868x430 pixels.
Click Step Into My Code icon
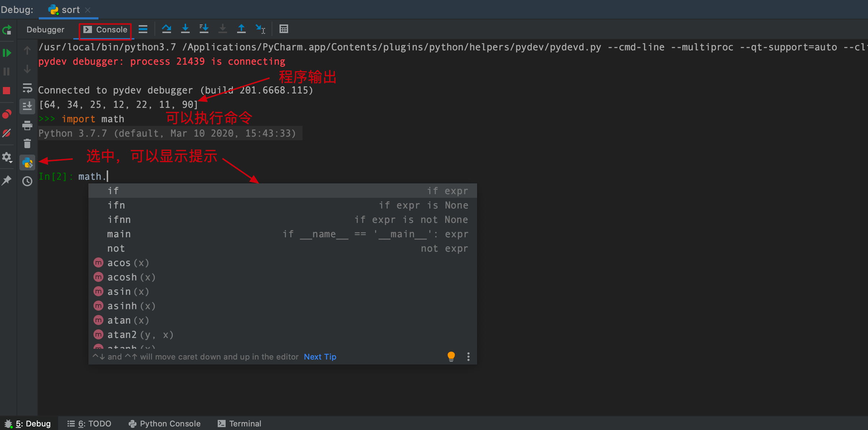pyautogui.click(x=204, y=29)
